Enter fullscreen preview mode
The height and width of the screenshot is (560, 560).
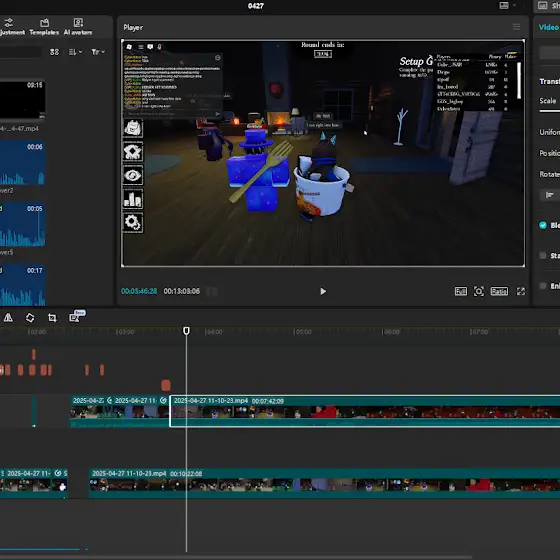click(521, 291)
